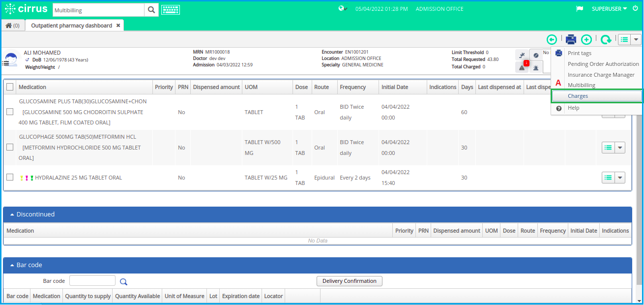Switch to the home tab
The width and height of the screenshot is (644, 305).
[12, 25]
